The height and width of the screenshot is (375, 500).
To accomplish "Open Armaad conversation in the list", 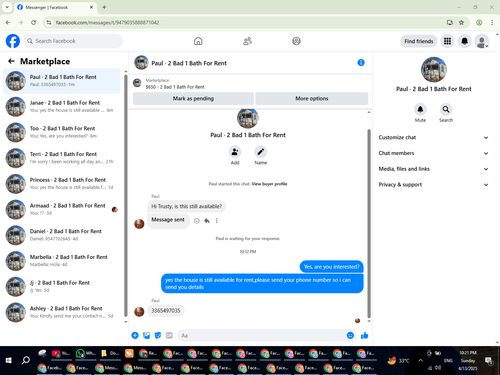I will [x=62, y=209].
